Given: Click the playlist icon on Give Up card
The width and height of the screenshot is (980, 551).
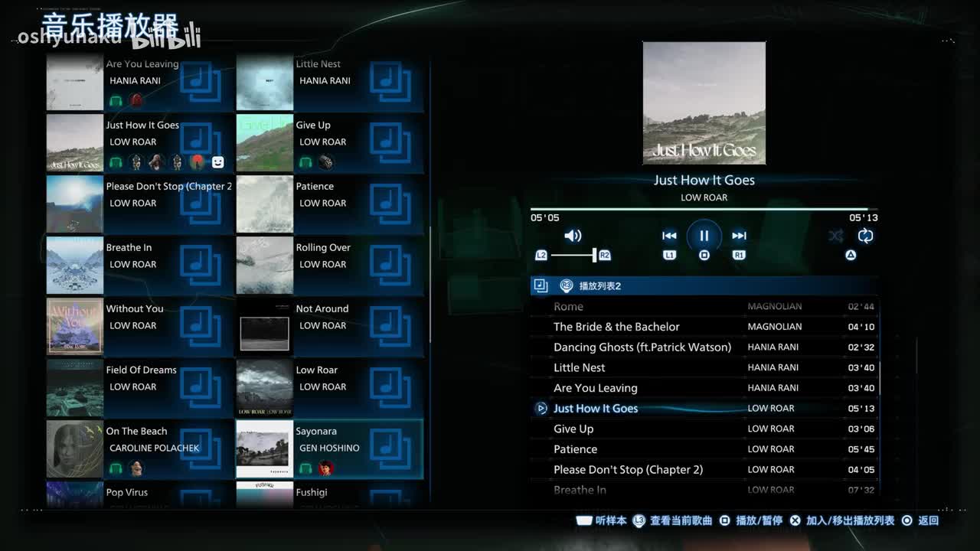Looking at the screenshot, I should click(390, 142).
